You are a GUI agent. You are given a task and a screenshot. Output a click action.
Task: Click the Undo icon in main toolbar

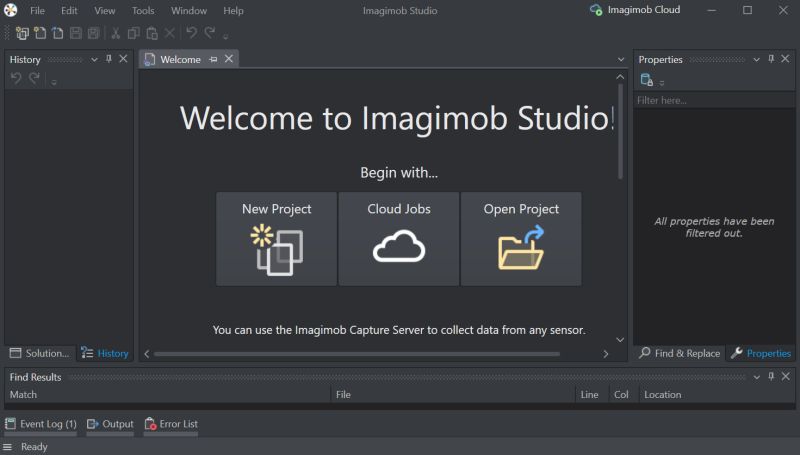point(191,33)
